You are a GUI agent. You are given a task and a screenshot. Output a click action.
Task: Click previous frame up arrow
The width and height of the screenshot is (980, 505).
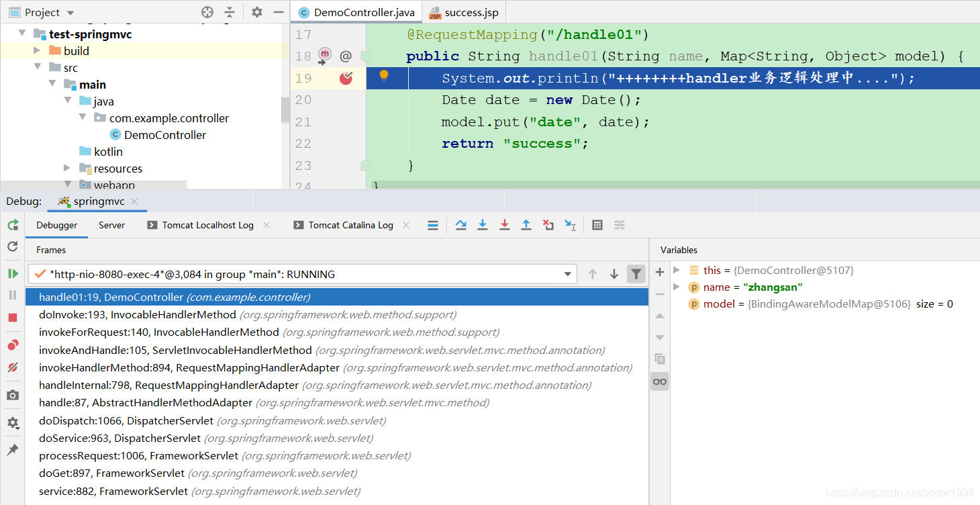click(x=592, y=274)
